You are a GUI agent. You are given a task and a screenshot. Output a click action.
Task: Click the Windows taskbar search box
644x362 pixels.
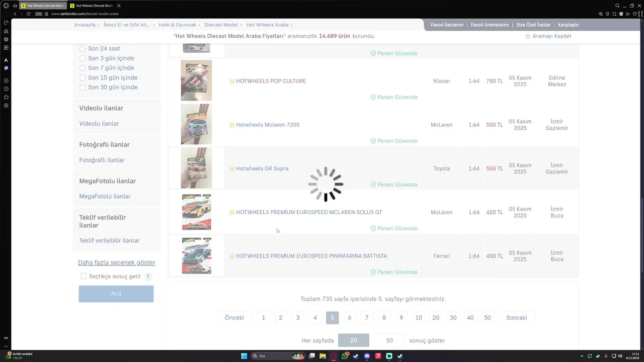pos(278,356)
